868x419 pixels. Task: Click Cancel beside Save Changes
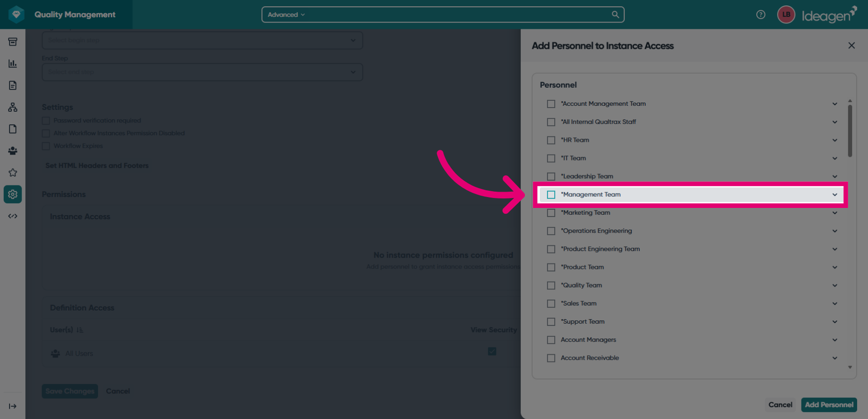click(118, 391)
